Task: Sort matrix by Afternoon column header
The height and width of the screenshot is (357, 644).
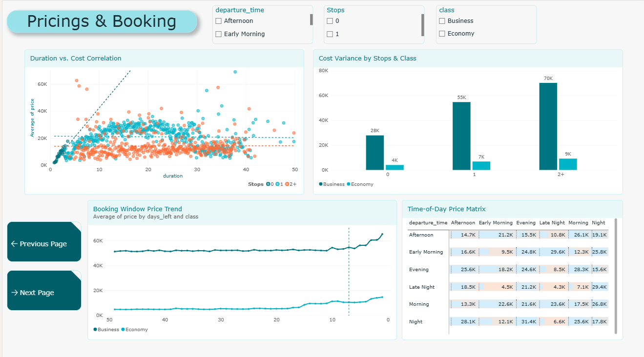Action: point(463,223)
